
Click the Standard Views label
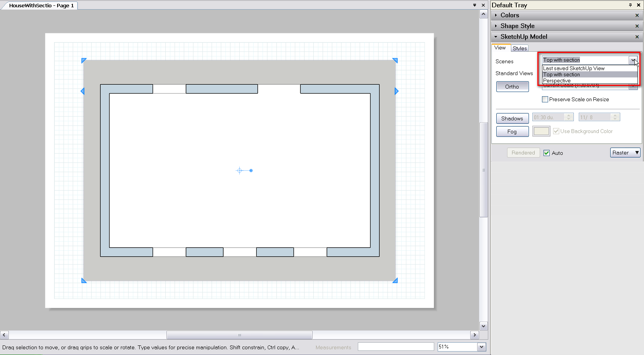[x=514, y=73]
